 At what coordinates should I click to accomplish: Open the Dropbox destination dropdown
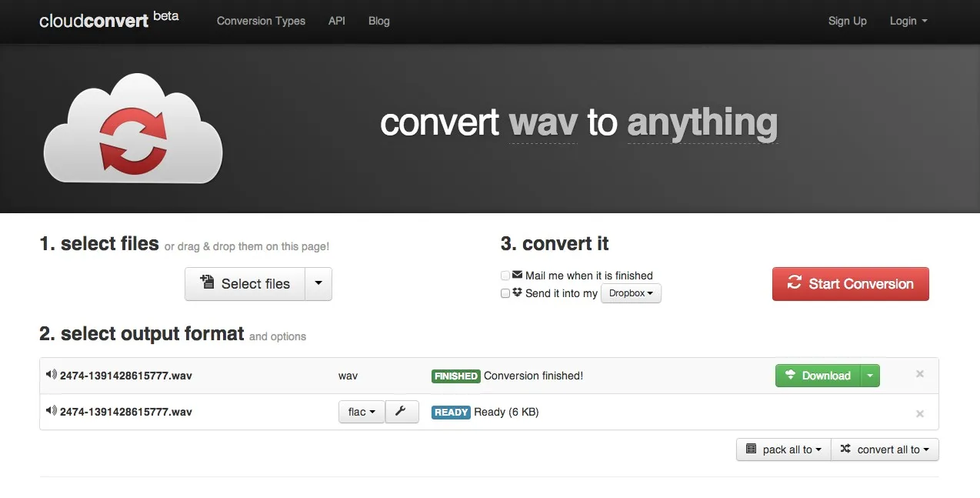click(631, 293)
